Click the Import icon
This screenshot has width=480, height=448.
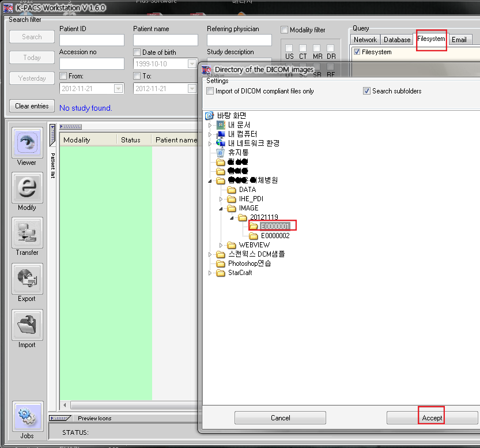[x=27, y=325]
